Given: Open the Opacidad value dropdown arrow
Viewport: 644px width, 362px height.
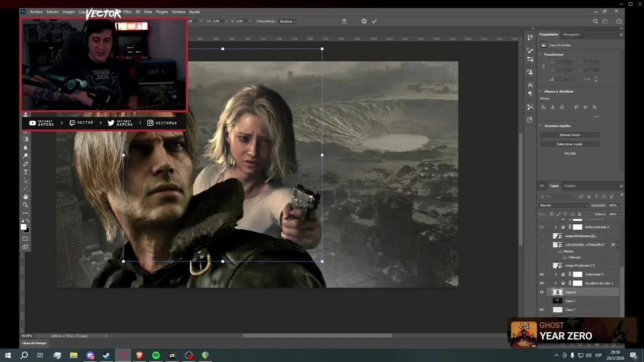Looking at the screenshot, I should click(620, 205).
